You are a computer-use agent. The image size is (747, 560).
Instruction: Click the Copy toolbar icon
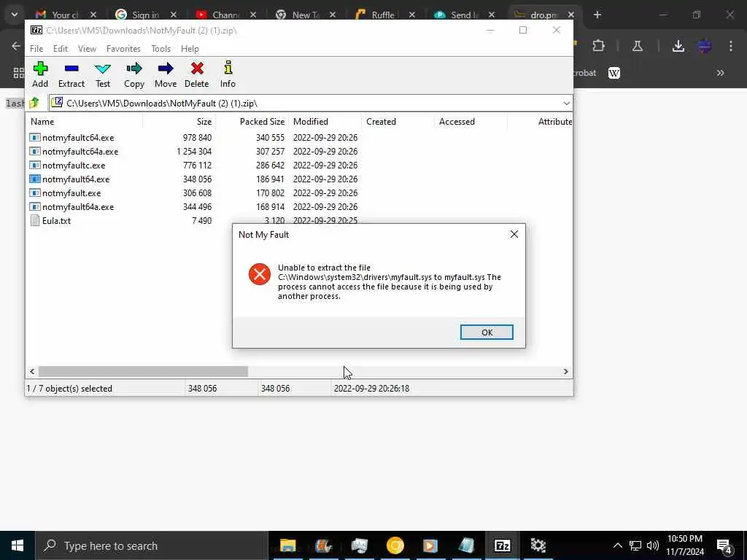(x=134, y=75)
